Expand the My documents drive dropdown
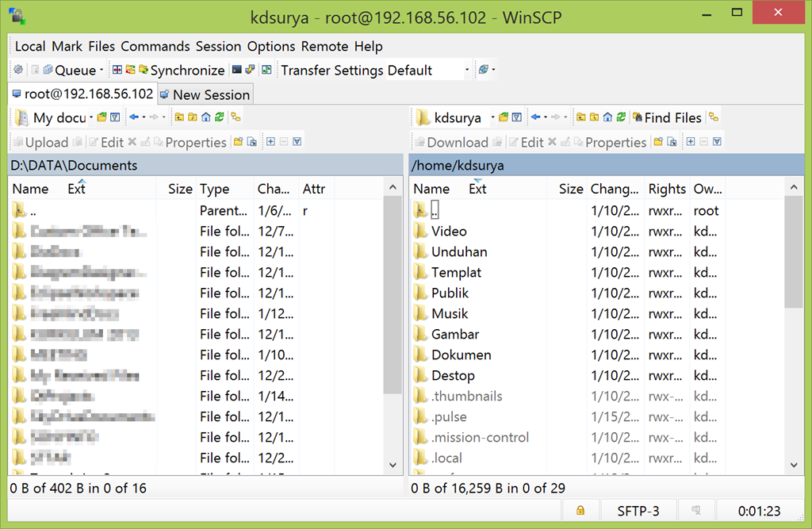812x529 pixels. point(91,117)
